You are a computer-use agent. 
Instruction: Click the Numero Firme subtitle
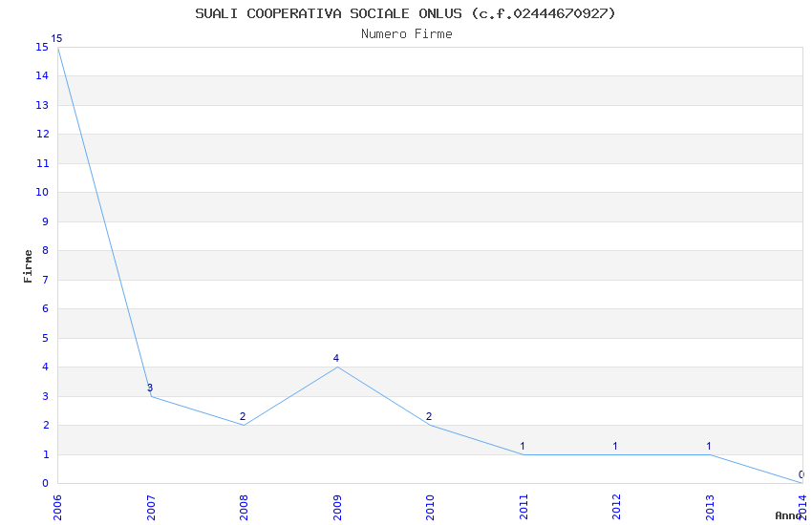click(407, 33)
